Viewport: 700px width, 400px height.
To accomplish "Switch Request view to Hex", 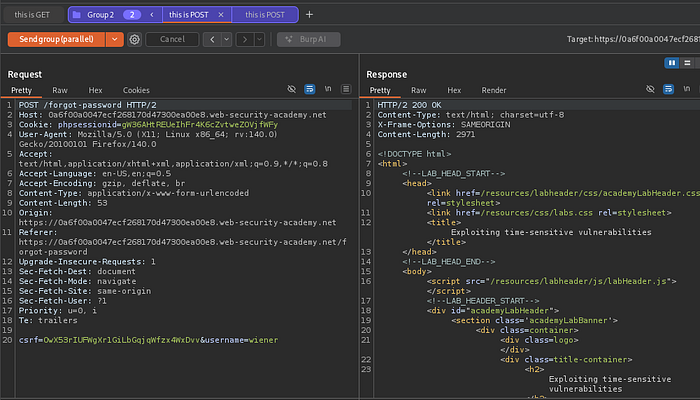I will point(95,90).
